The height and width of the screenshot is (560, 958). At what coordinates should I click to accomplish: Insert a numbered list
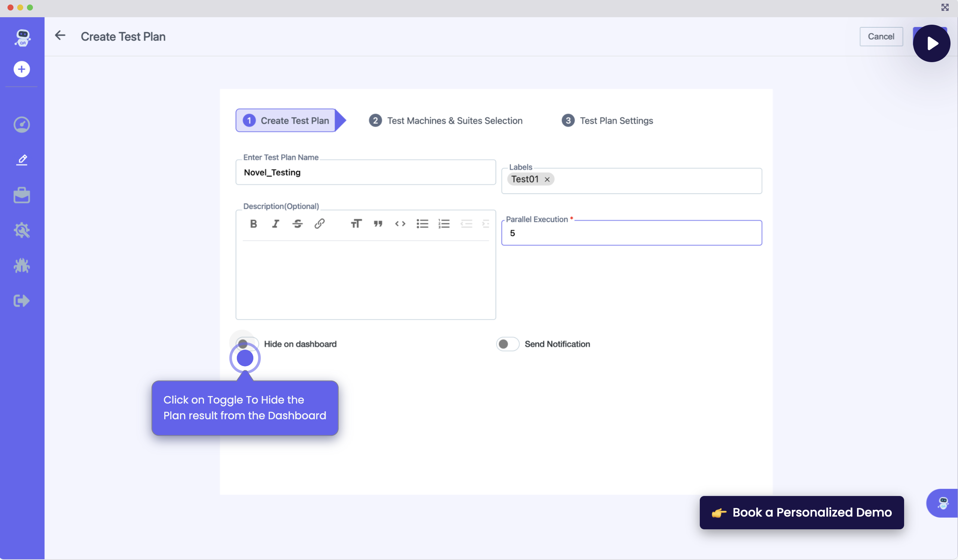(x=444, y=223)
